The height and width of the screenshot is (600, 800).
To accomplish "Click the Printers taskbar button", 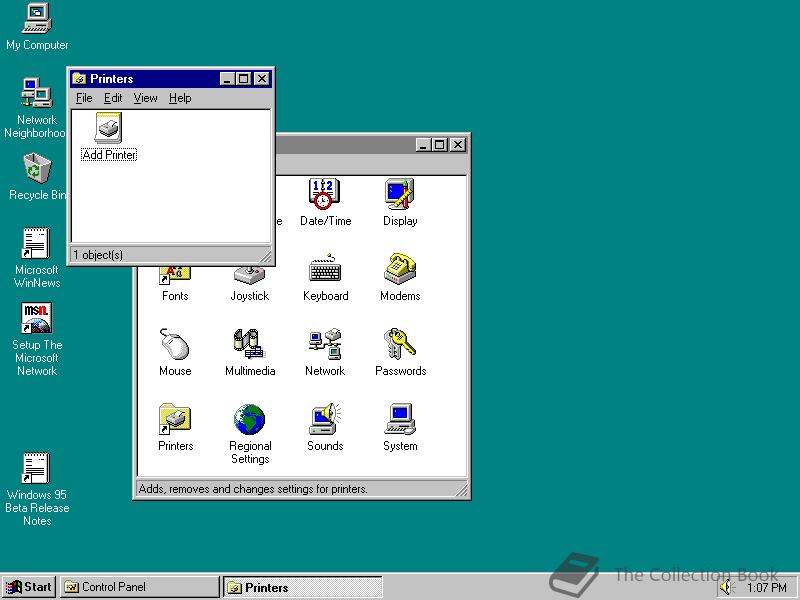I will click(303, 587).
